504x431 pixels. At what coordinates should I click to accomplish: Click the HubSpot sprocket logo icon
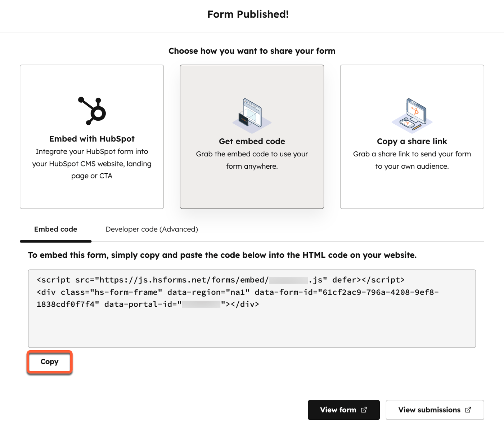tap(91, 111)
